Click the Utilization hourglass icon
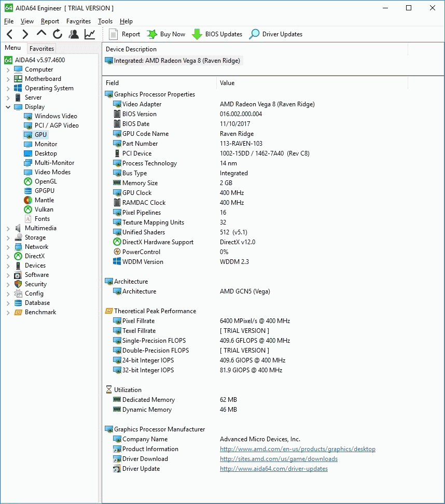This screenshot has height=504, width=445. (109, 390)
